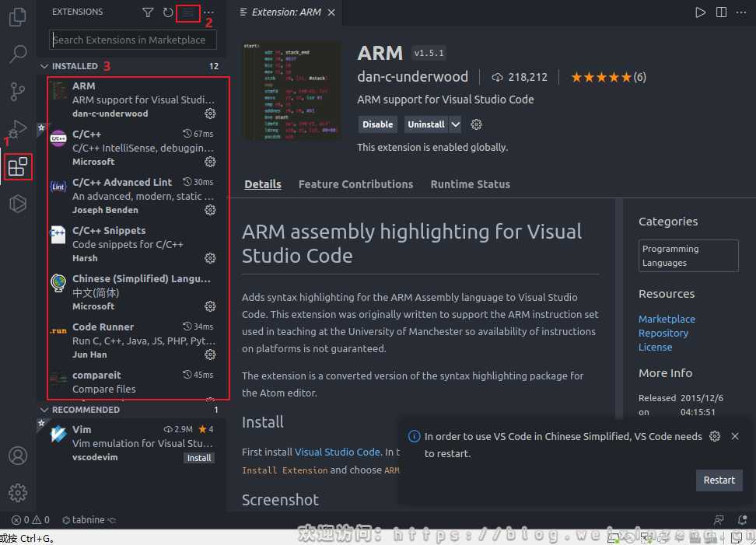The height and width of the screenshot is (545, 756).
Task: Click Restart button in notification
Action: click(x=719, y=480)
